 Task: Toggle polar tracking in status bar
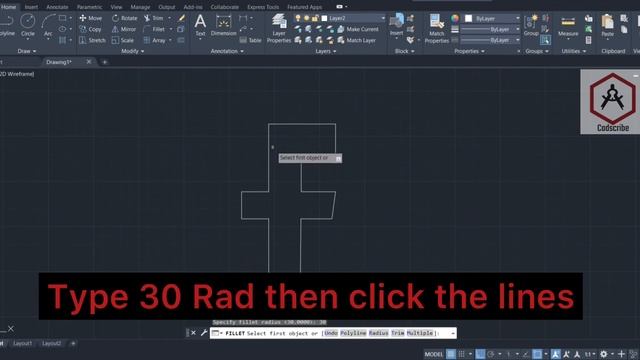tap(491, 354)
